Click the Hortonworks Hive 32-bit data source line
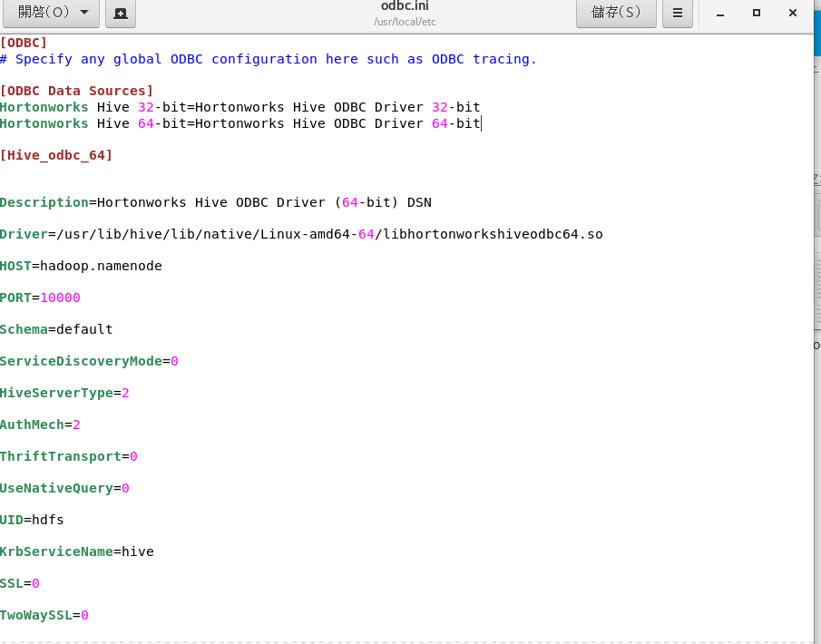The width and height of the screenshot is (821, 644). tap(240, 107)
